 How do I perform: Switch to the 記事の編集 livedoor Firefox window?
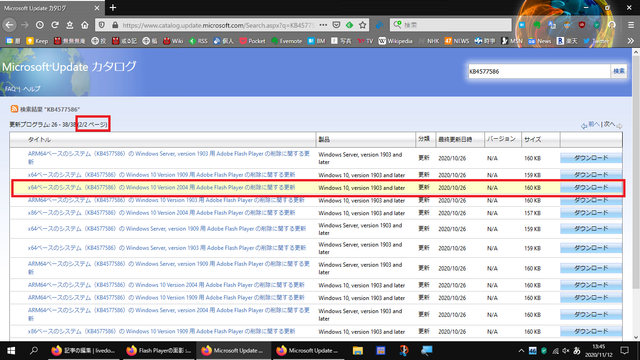[x=83, y=351]
